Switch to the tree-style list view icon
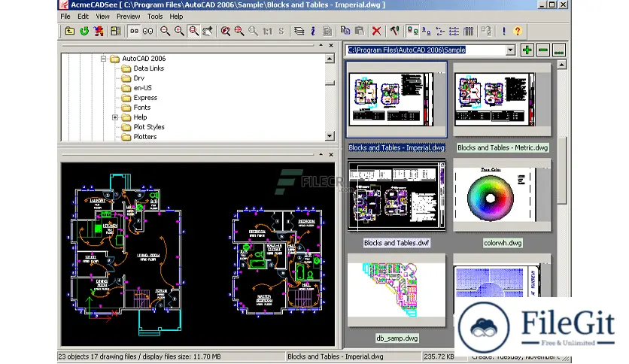This screenshot has height=364, width=629. click(x=440, y=31)
